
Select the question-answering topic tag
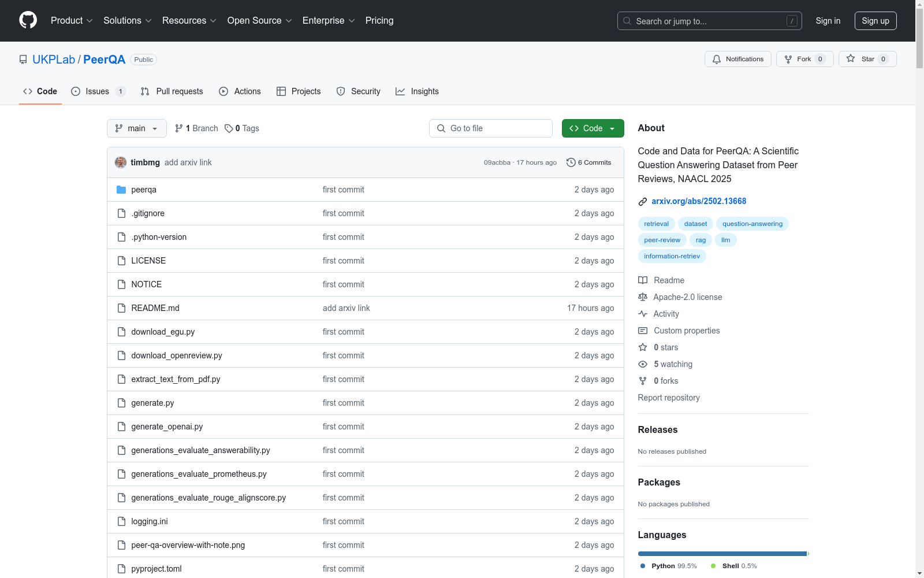click(x=752, y=224)
